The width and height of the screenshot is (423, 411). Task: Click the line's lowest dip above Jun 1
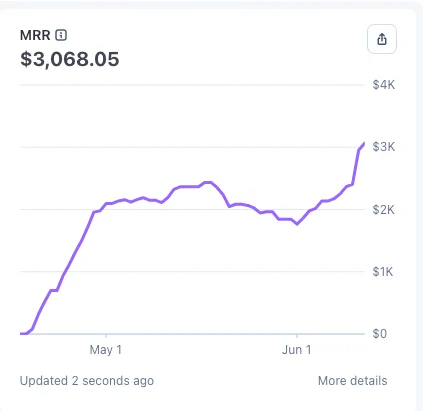297,224
